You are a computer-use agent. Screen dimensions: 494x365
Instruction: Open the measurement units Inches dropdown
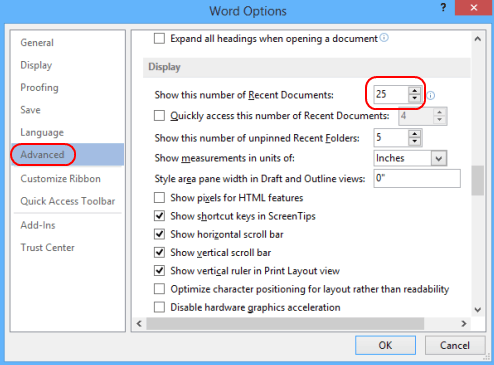tap(439, 158)
